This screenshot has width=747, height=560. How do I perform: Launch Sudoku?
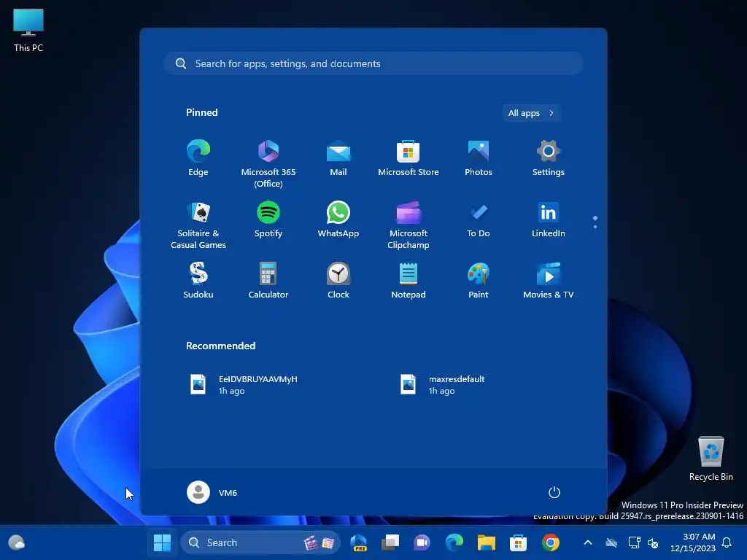(198, 281)
